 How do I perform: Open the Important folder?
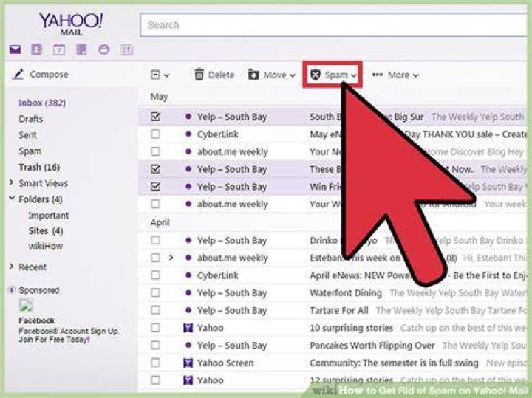click(49, 216)
